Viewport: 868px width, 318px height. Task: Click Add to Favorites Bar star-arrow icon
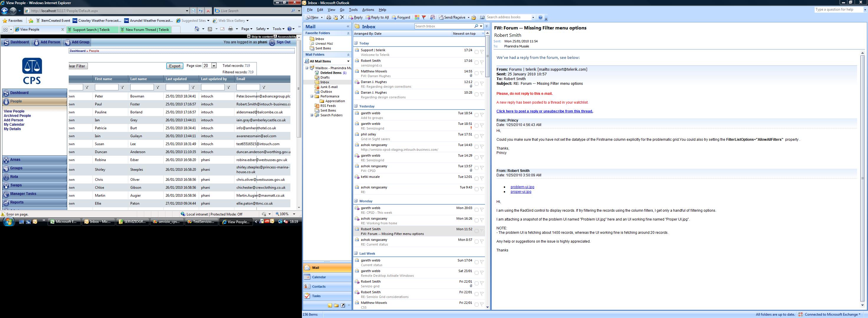(31, 21)
